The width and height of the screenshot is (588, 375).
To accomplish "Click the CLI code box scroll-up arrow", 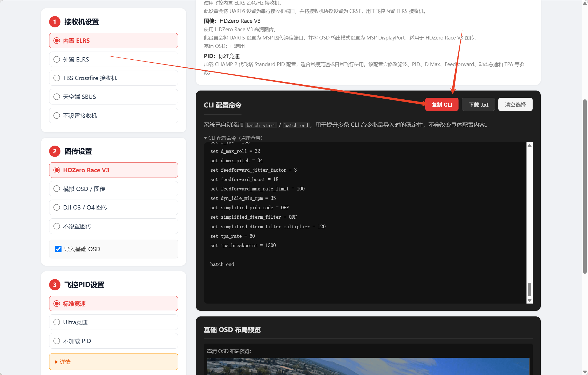I will coord(529,146).
